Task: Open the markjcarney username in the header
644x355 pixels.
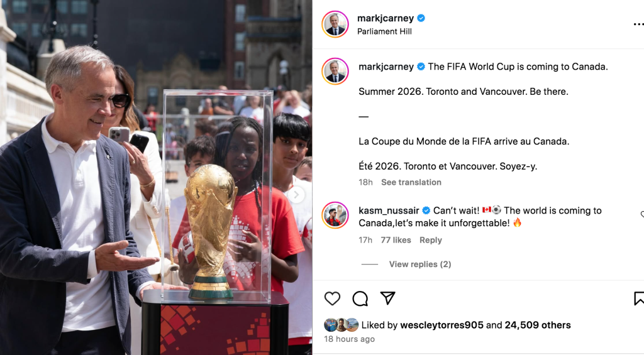Action: point(386,18)
